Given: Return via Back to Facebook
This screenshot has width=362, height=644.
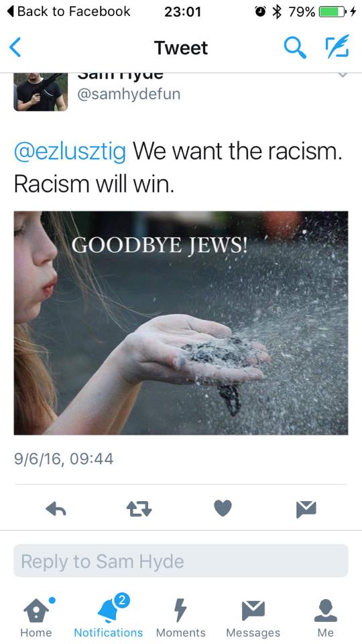Looking at the screenshot, I should 69,11.
